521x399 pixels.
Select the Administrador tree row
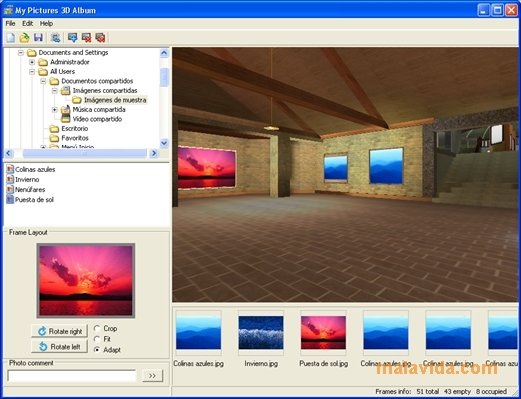(x=70, y=62)
